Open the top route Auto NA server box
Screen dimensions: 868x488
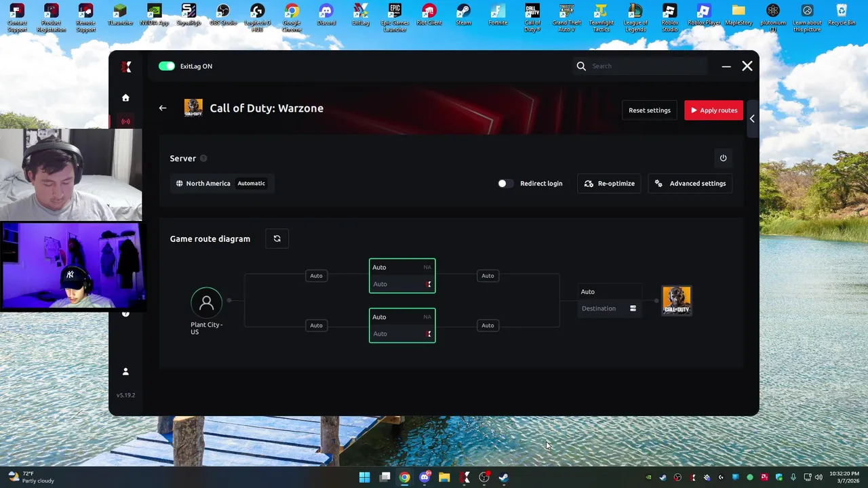tap(402, 276)
